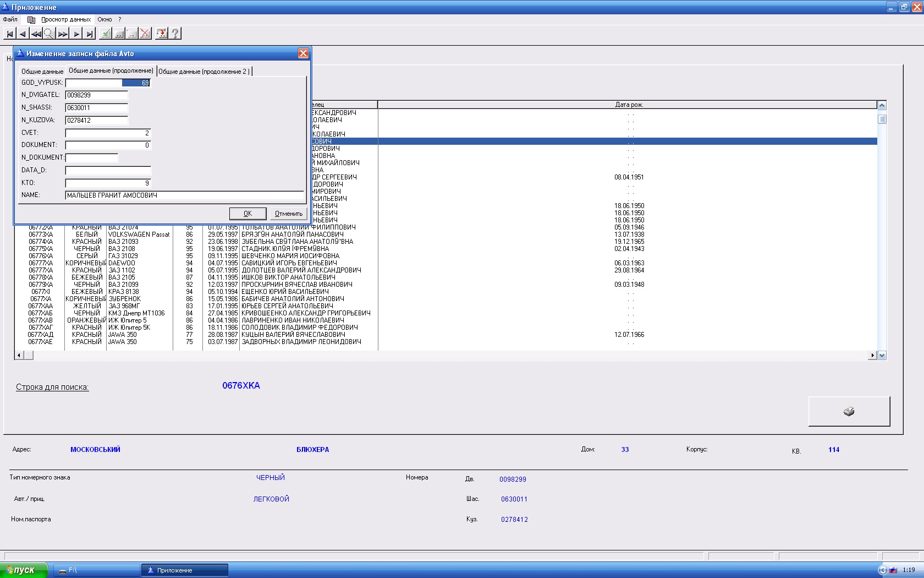
Task: Click the horizontal scrollbar right arrow
Action: pos(872,356)
